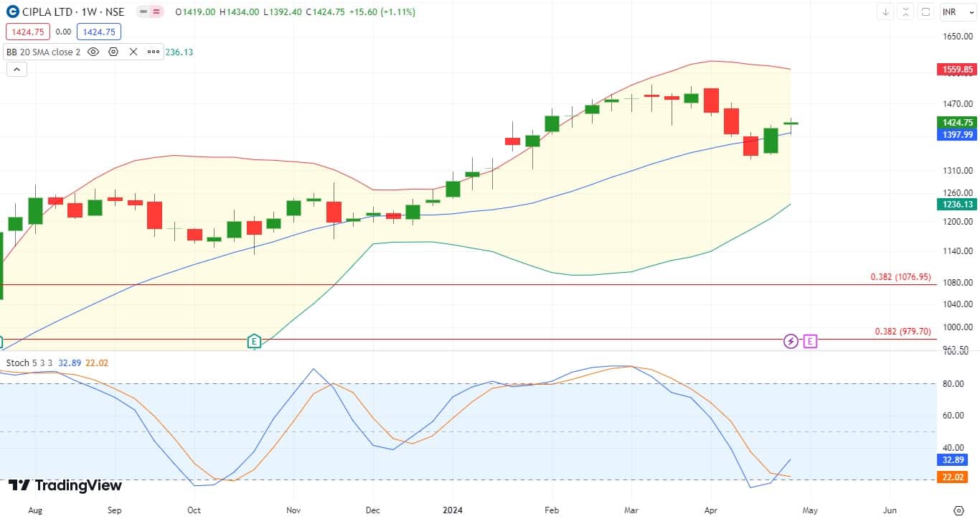
Task: Toggle Bollinger Bands indicator visibility eye
Action: 93,52
